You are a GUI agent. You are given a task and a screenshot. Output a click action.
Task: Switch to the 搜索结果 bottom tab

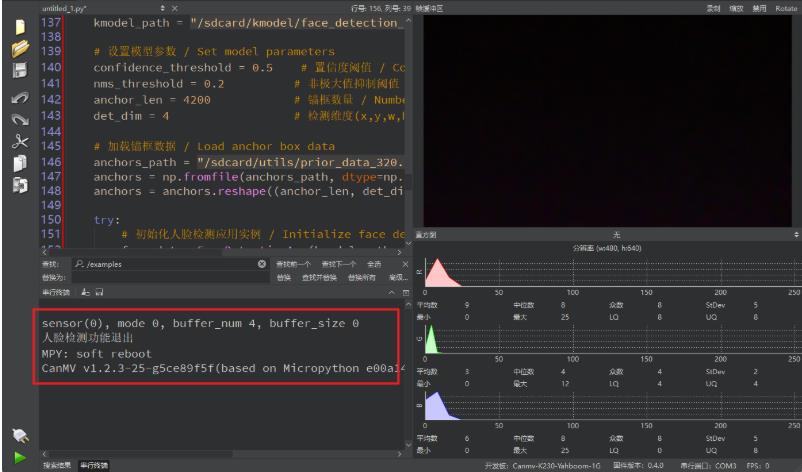(x=55, y=466)
